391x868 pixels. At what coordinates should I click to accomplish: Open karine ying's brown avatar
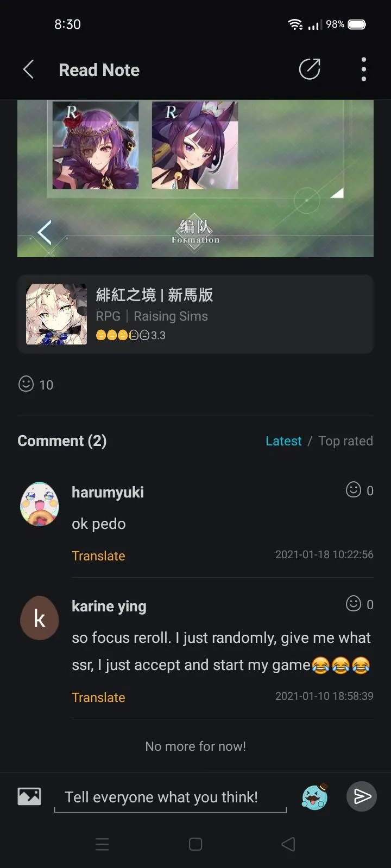[40, 618]
